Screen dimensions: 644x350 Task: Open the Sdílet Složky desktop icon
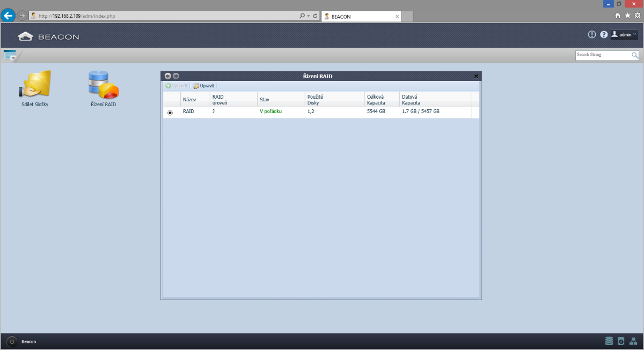click(x=35, y=86)
